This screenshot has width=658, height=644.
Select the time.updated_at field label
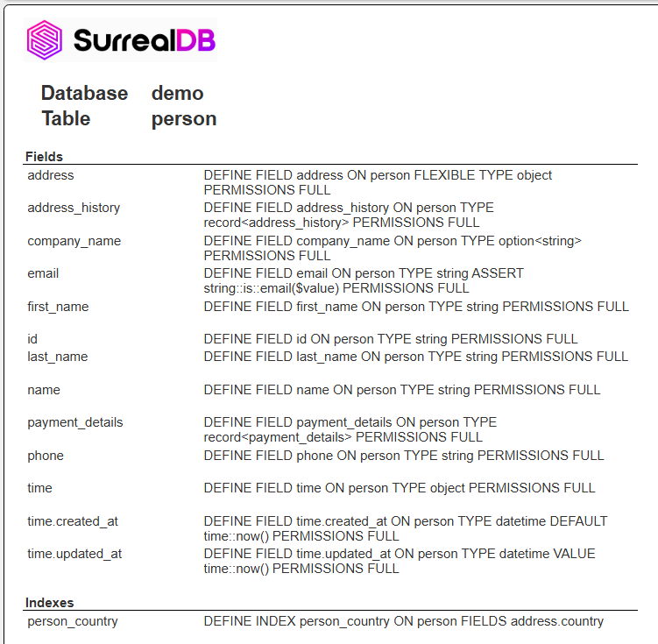coord(73,554)
